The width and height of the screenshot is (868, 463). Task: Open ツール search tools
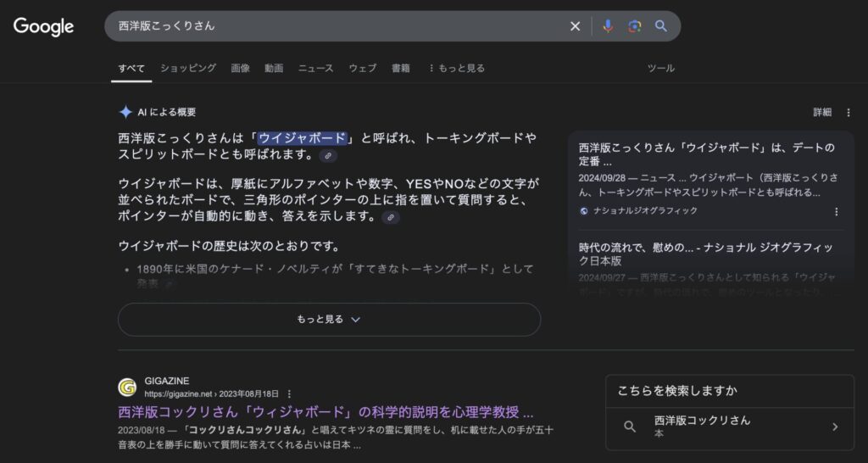(661, 68)
